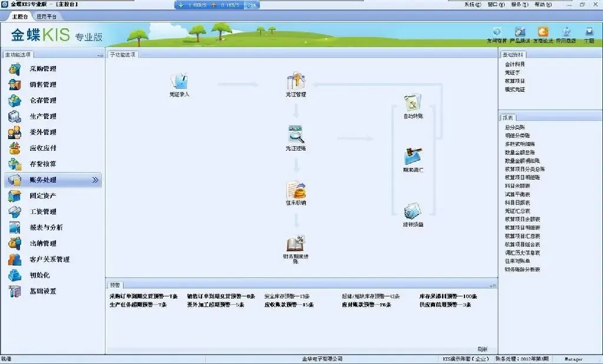Collapse 主功能选项 panel pin control
Screen dimensions: 603x364
coord(100,55)
